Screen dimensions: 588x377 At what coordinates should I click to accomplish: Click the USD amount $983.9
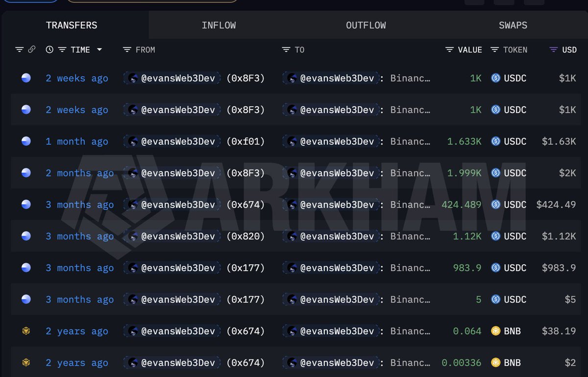coord(559,268)
